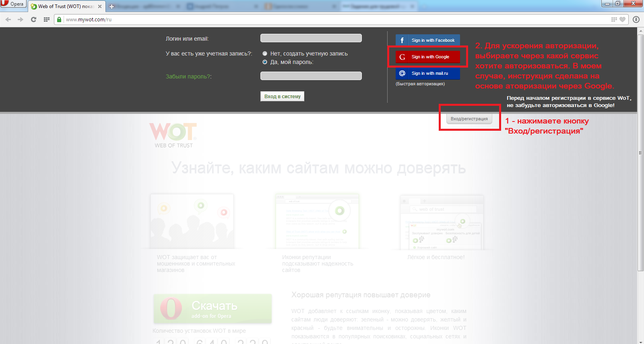Image resolution: width=644 pixels, height=344 pixels.
Task: Open the Speed Dial grid
Action: [46, 19]
